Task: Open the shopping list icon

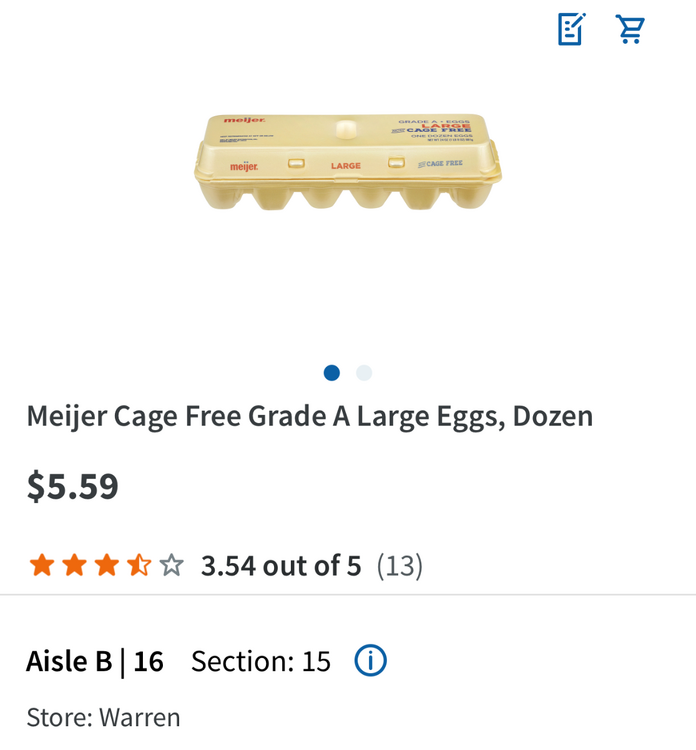Action: coord(571,29)
